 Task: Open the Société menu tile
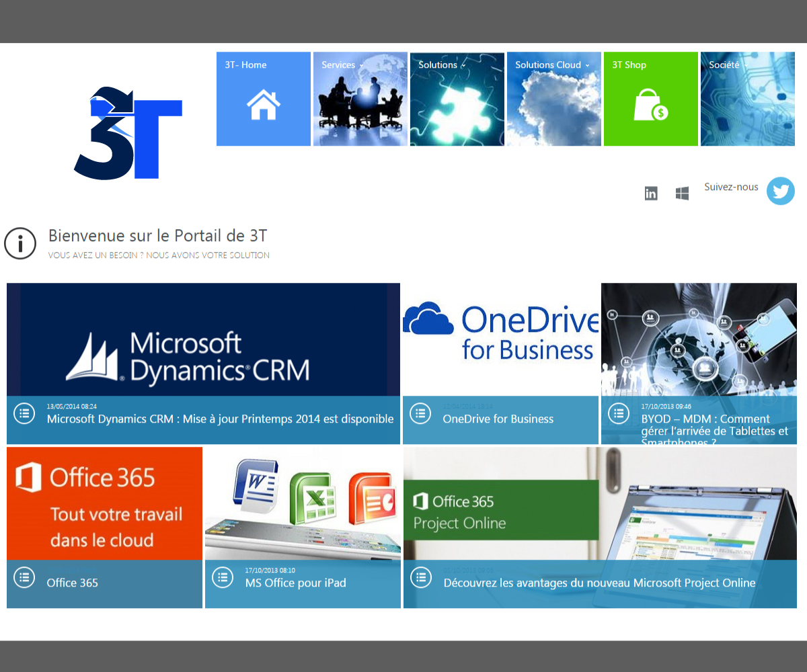[x=748, y=99]
